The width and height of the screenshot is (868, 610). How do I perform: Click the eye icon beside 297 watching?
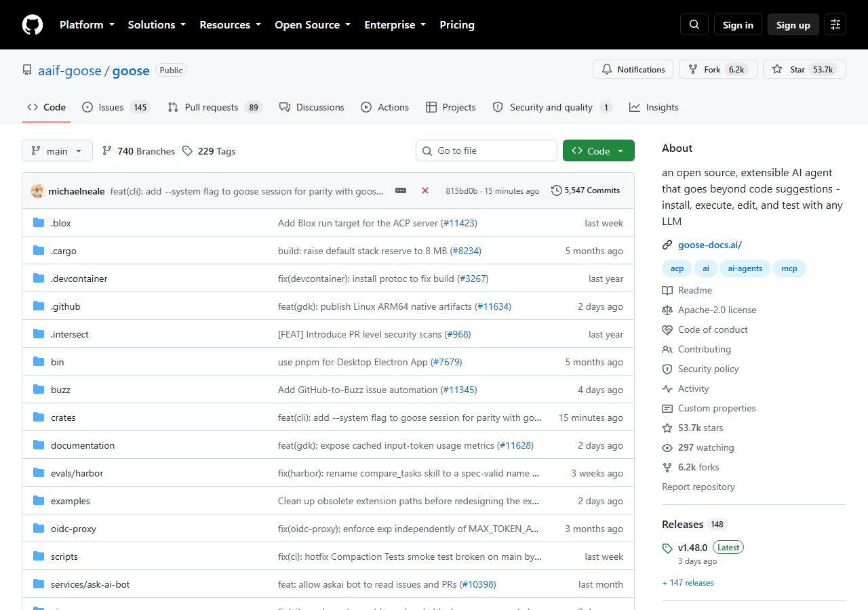click(667, 447)
